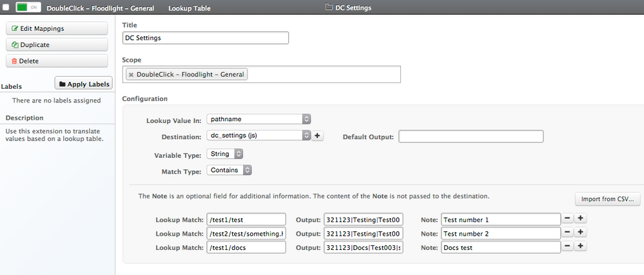
Task: Click the plus icon next to Destination
Action: pos(318,136)
